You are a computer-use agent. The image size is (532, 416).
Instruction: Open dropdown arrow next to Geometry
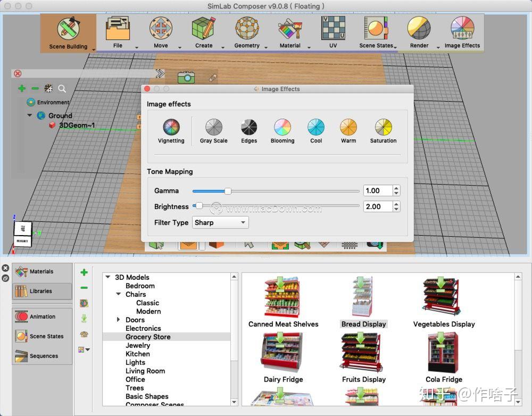click(x=266, y=47)
